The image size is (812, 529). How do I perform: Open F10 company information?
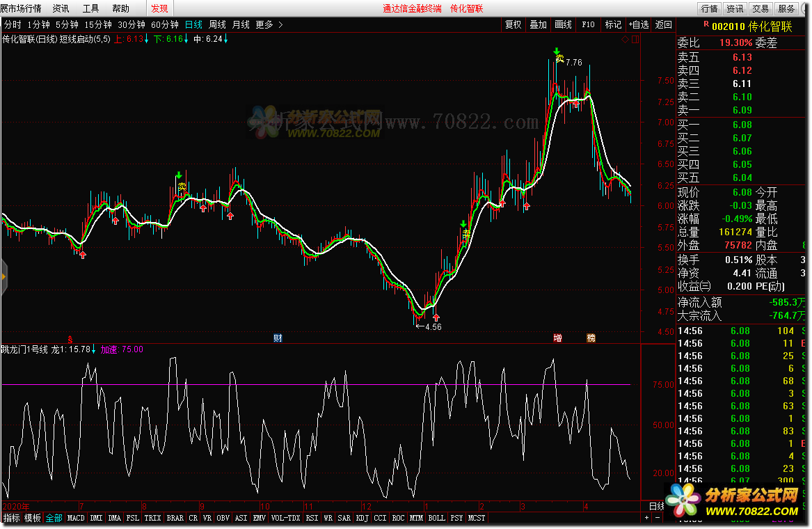tap(588, 24)
